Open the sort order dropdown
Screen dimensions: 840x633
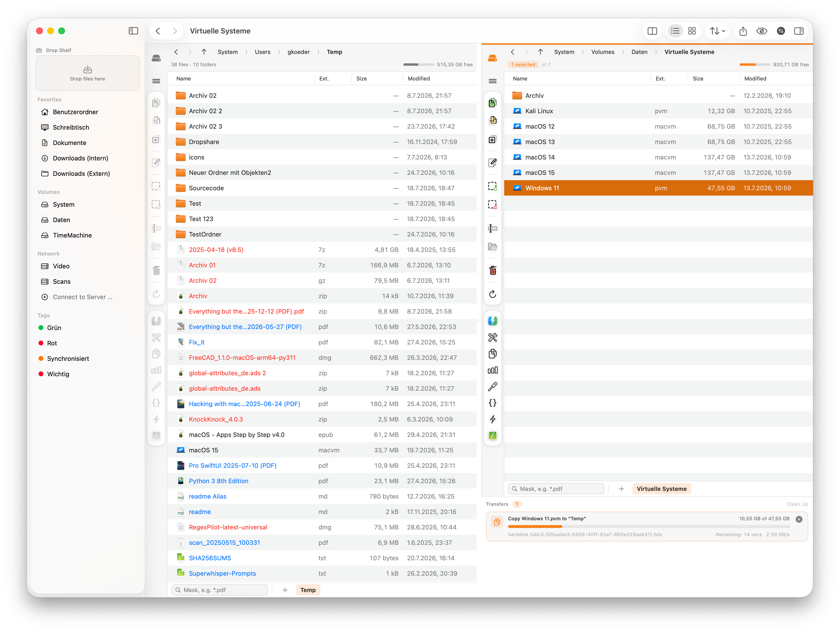click(717, 31)
